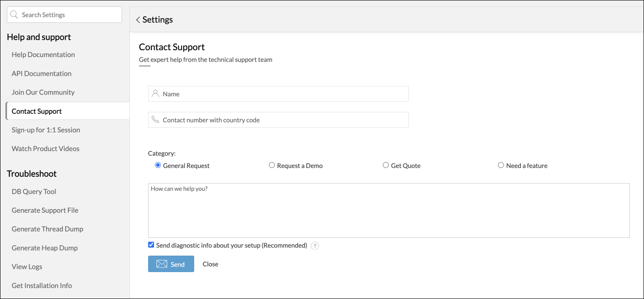Click the Close link
The height and width of the screenshot is (299, 644).
211,264
